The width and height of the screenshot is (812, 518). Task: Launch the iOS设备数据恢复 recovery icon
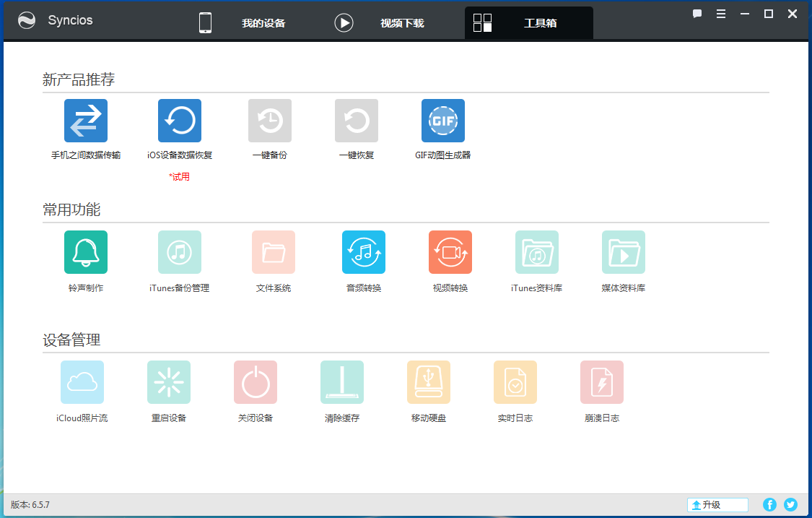(180, 121)
